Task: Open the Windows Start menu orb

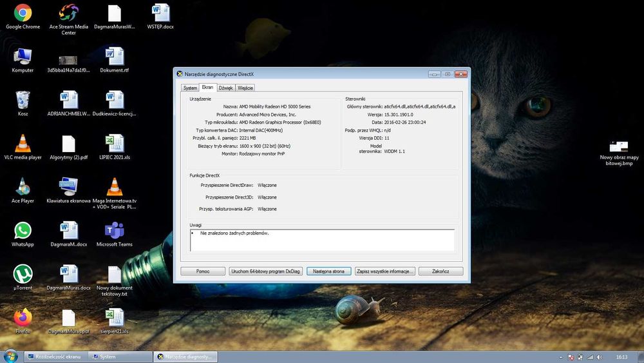Action: tap(10, 356)
